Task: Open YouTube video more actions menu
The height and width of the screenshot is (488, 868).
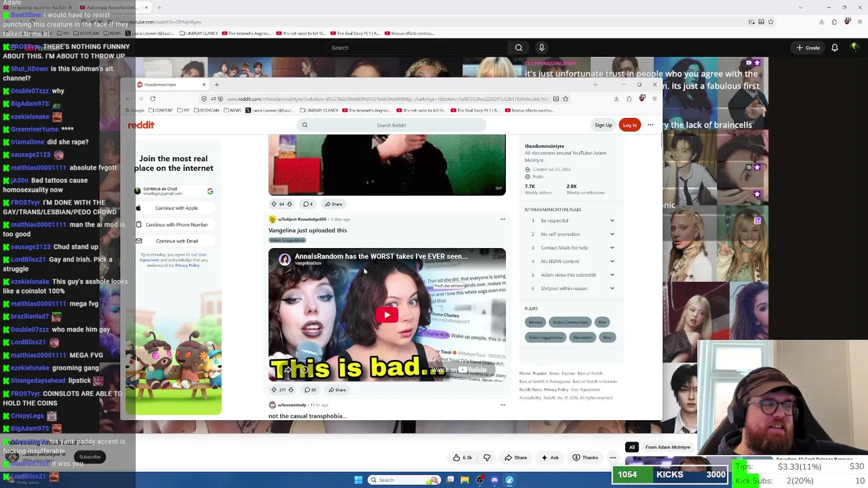Action: coord(612,457)
